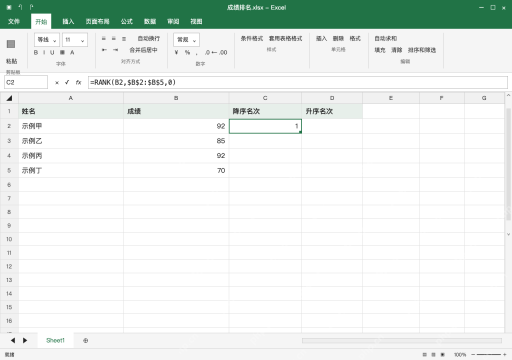This screenshot has height=360, width=512.
Task: Click the cell borders icon
Action: (62, 53)
